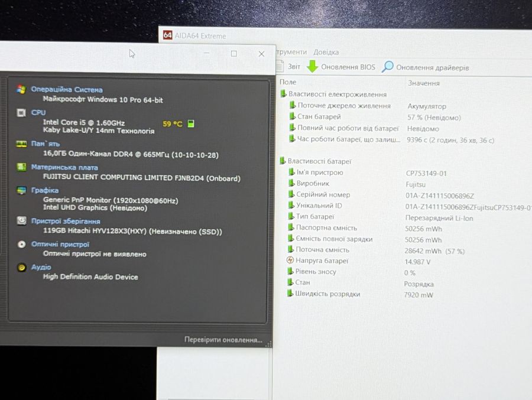The image size is (532, 400).
Task: Click the 59 °C CPU temperature reading
Action: (173, 124)
